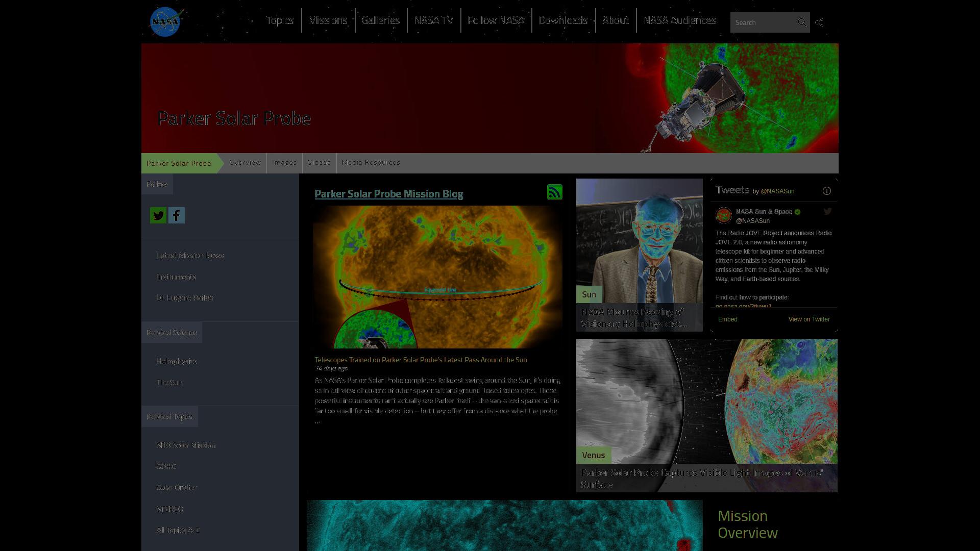Click the Mission Overview heading
The width and height of the screenshot is (980, 551).
coord(748,524)
